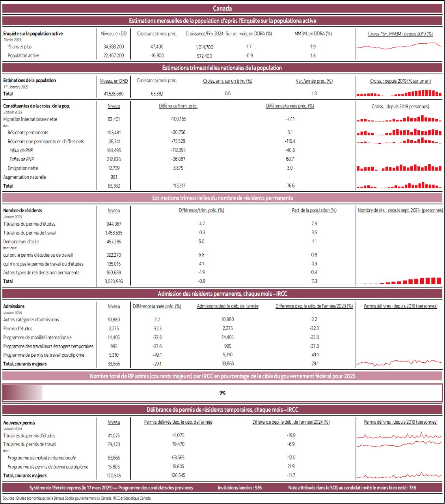Click the 9% federal target progress bar
Screen dimensions: 445x504
pos(222,392)
